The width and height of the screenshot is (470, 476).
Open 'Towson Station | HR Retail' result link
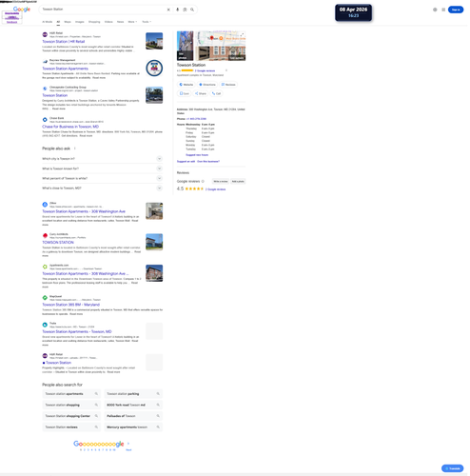pyautogui.click(x=64, y=42)
